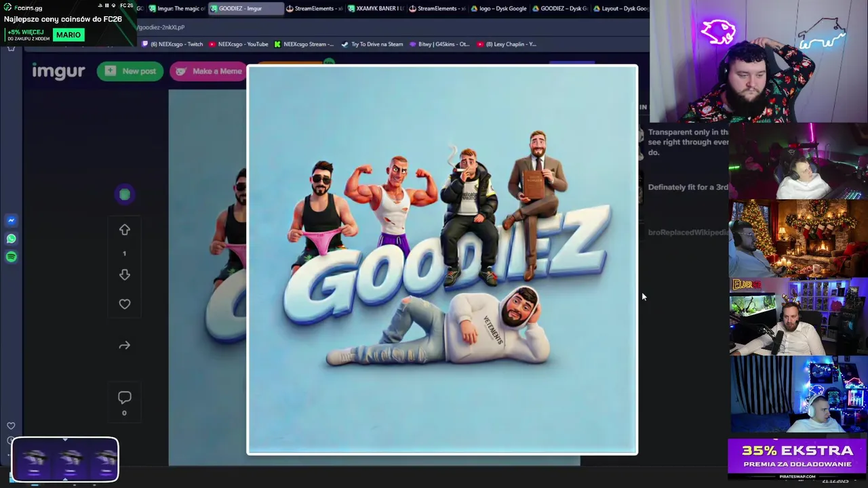The width and height of the screenshot is (868, 488).
Task: Open the 'Try To Drive na Steam' bookmark
Action: [x=372, y=44]
